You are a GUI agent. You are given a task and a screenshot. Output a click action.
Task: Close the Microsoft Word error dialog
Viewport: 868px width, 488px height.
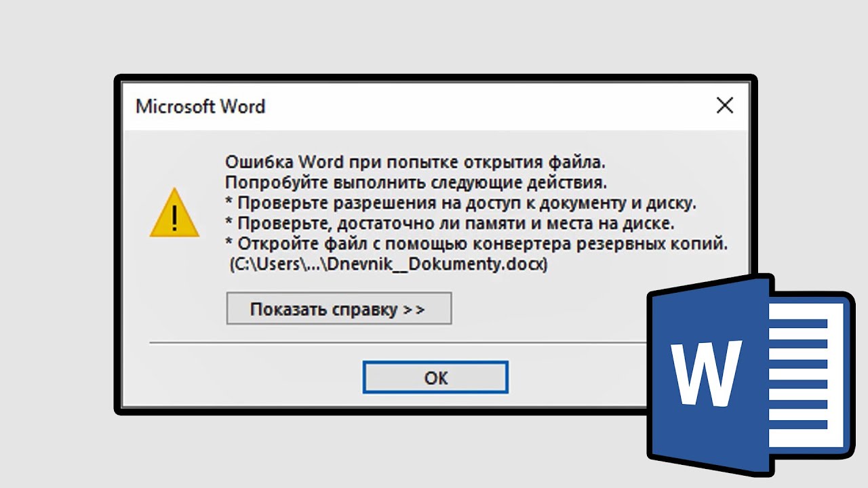pos(725,106)
